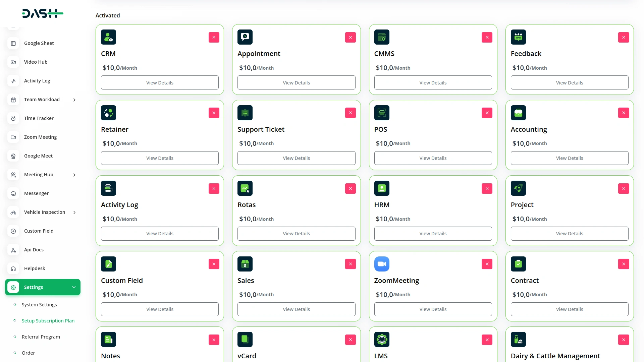This screenshot has width=644, height=362.
Task: View Details of Contract module
Action: point(569,309)
